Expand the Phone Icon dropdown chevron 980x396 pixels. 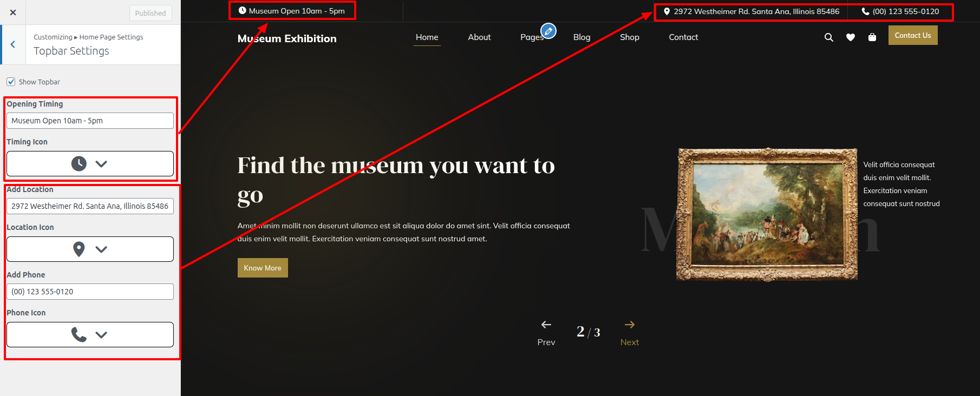pyautogui.click(x=101, y=334)
